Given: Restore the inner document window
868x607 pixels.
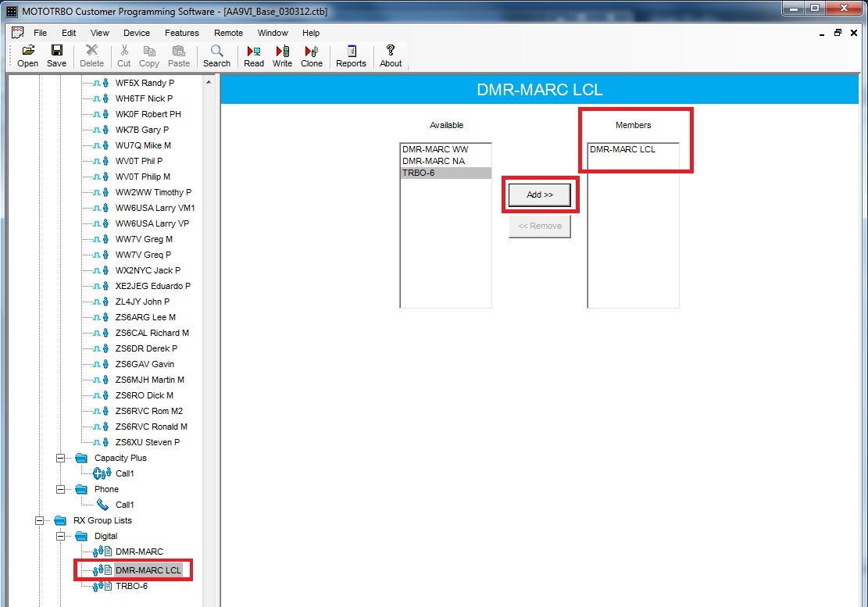Looking at the screenshot, I should point(838,33).
